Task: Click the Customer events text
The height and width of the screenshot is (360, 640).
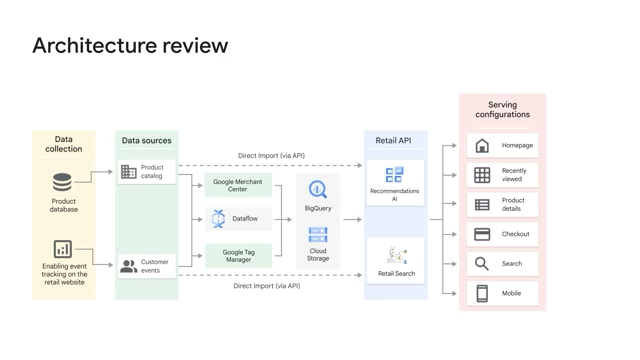Action: (x=155, y=266)
